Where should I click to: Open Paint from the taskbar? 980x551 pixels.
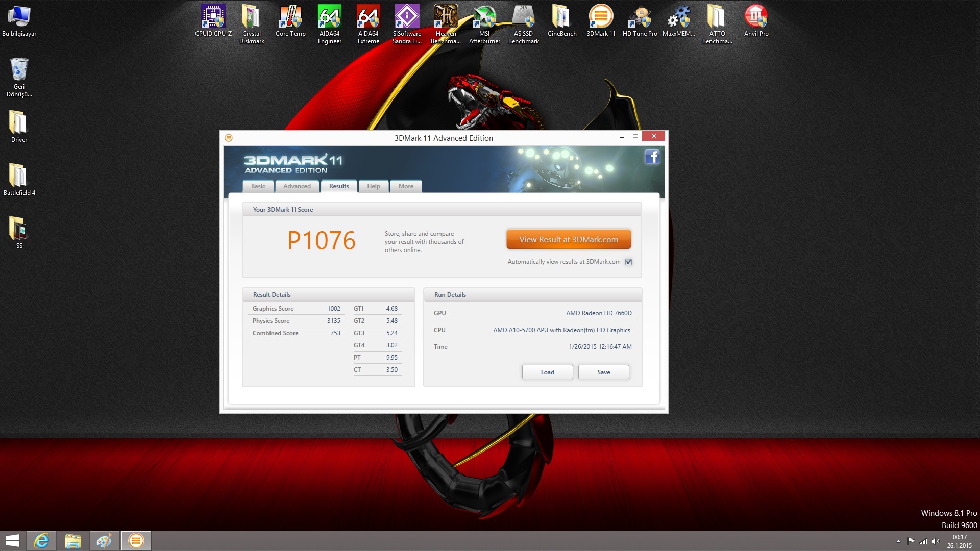[x=105, y=541]
